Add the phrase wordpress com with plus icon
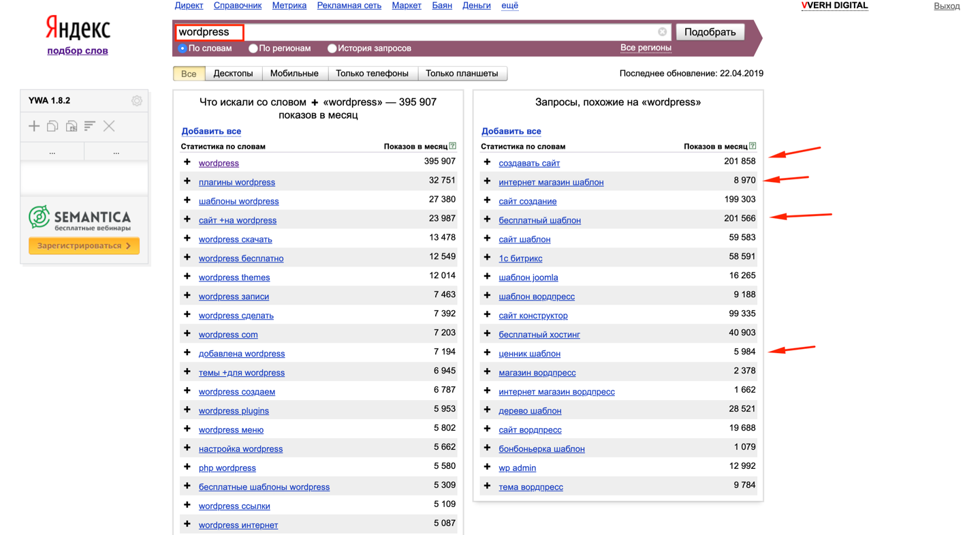 click(x=187, y=334)
